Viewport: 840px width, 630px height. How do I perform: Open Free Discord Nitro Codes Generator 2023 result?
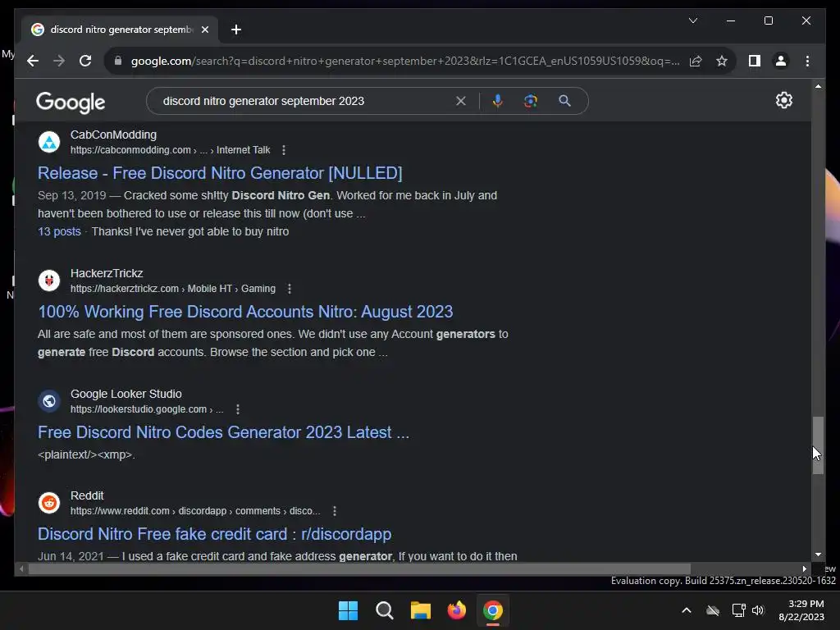[x=223, y=432]
